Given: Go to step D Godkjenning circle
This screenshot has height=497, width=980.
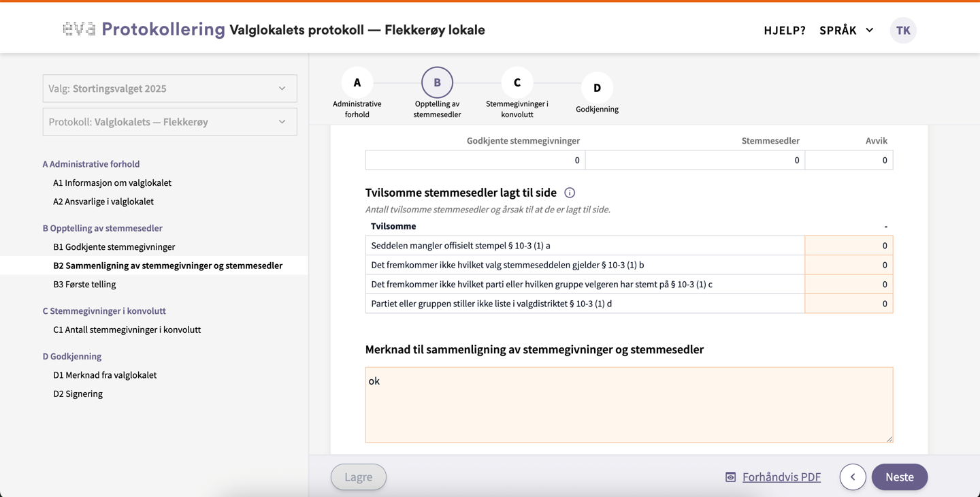Looking at the screenshot, I should click(597, 88).
